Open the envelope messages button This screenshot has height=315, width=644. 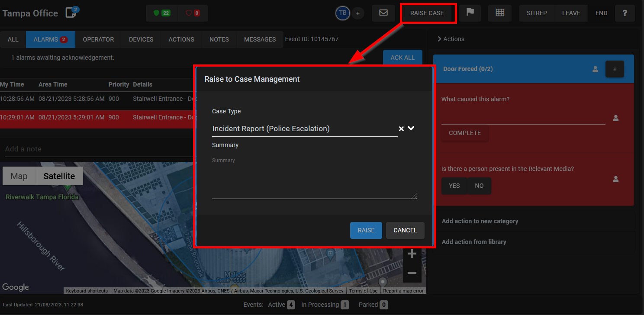pos(383,13)
